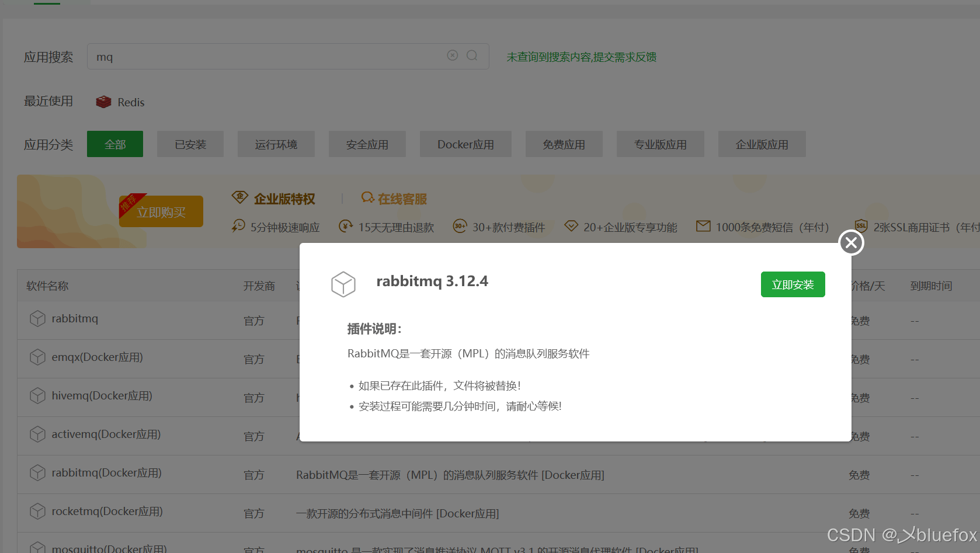Switch to 免费应用 category
This screenshot has width=980, height=553.
(x=564, y=144)
